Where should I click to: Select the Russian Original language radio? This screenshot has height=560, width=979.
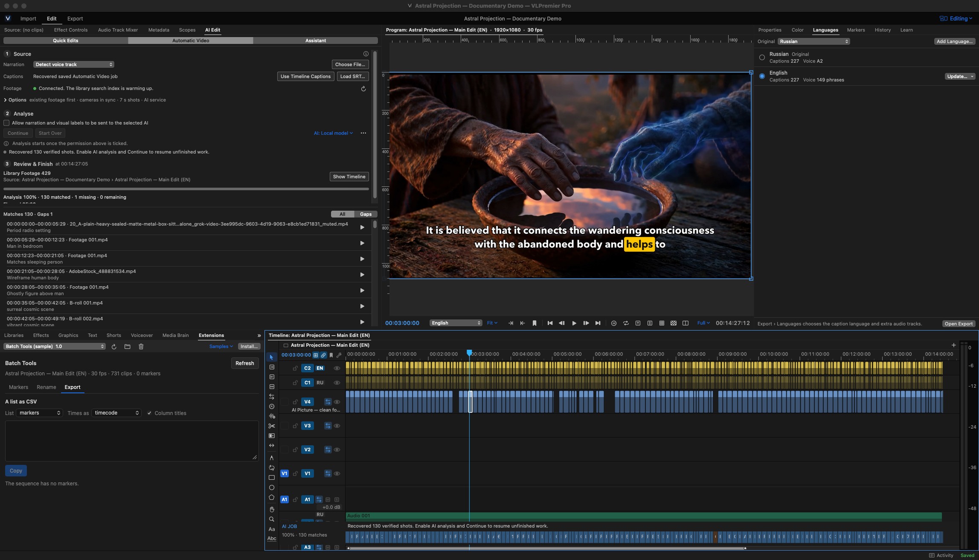(762, 58)
